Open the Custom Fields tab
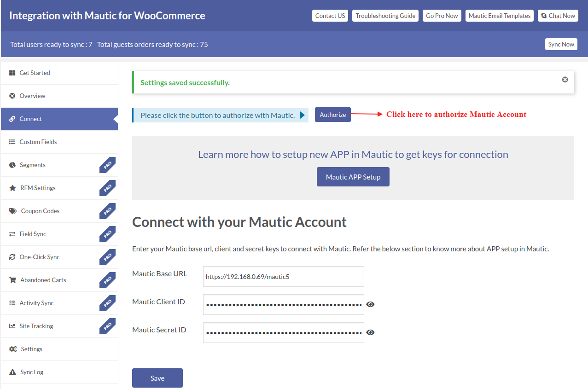The width and height of the screenshot is (588, 389). pos(59,142)
